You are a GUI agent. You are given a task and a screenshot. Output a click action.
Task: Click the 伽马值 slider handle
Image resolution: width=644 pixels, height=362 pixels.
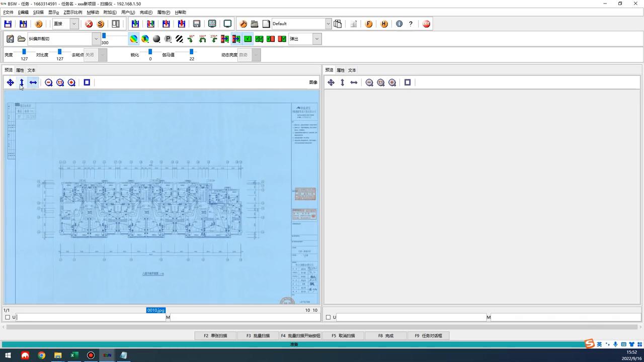[x=191, y=52]
